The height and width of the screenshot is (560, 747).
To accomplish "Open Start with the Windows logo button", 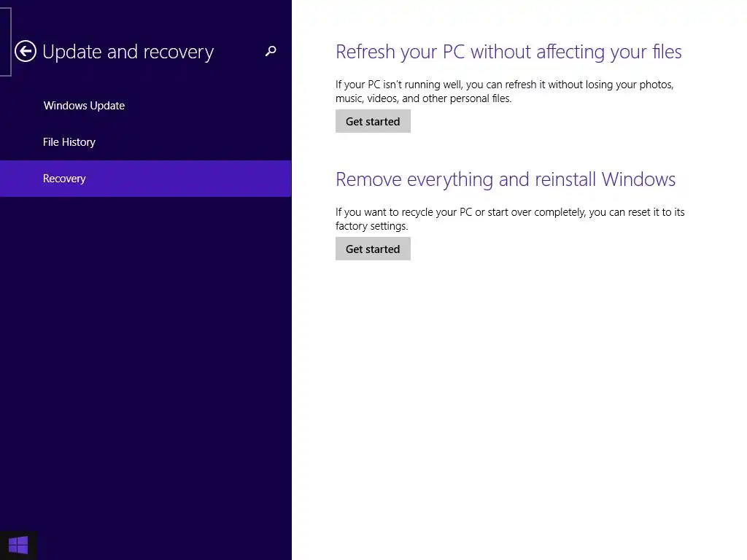I will [18, 545].
